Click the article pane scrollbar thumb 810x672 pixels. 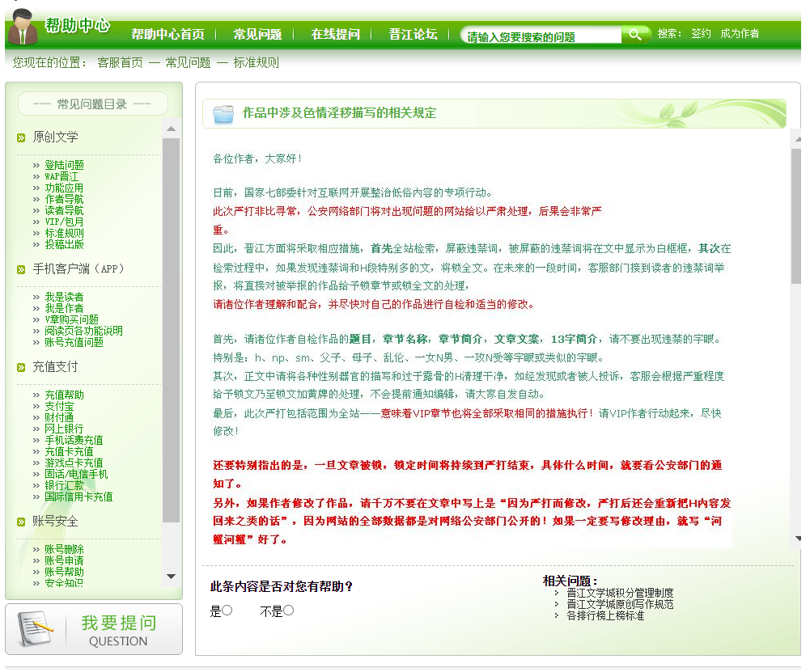tap(796, 216)
